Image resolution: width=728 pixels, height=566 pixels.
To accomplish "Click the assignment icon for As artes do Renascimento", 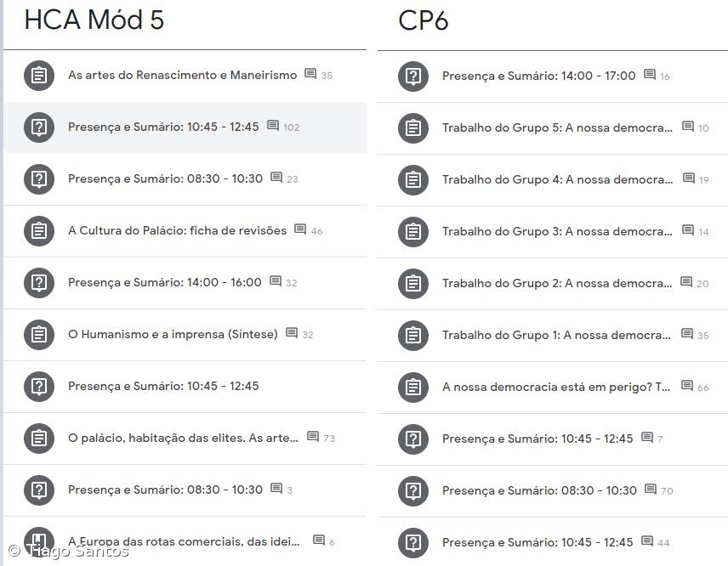I will (38, 75).
